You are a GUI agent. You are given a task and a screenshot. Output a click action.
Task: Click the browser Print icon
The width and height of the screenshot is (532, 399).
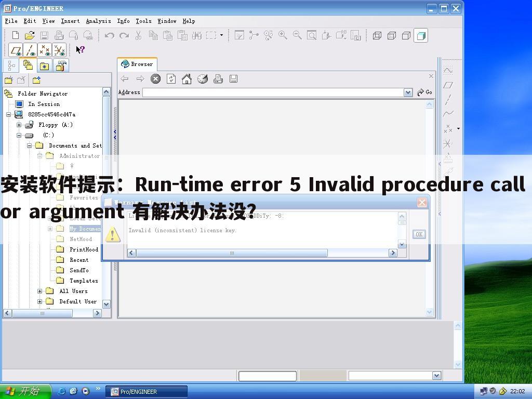(x=218, y=79)
